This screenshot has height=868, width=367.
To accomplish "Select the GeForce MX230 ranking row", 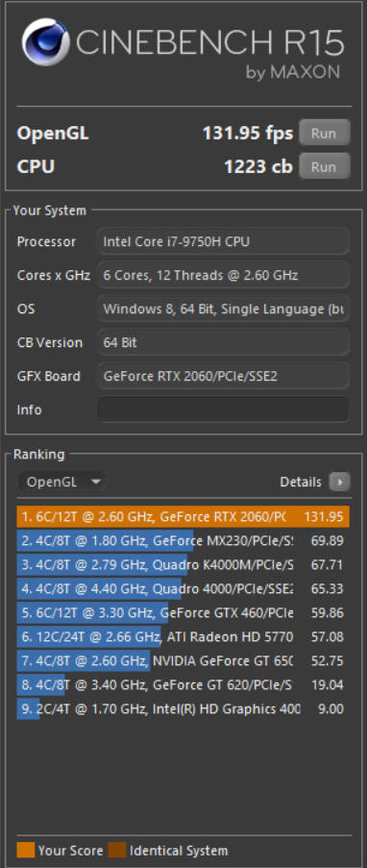I will pyautogui.click(x=183, y=540).
